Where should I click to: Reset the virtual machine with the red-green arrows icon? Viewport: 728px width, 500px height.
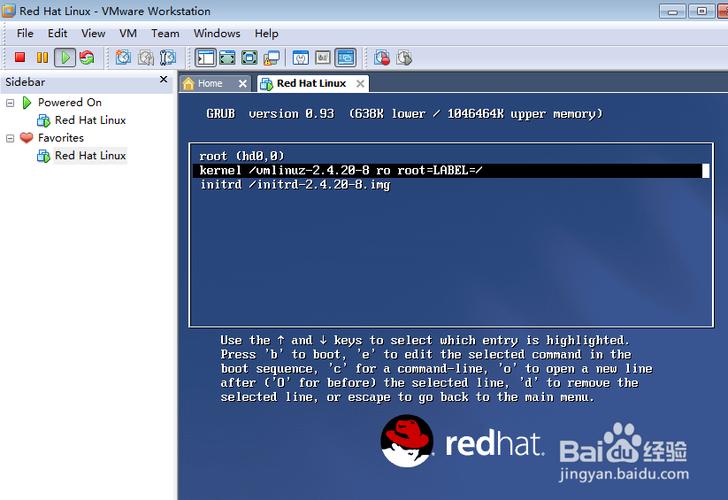(87, 57)
